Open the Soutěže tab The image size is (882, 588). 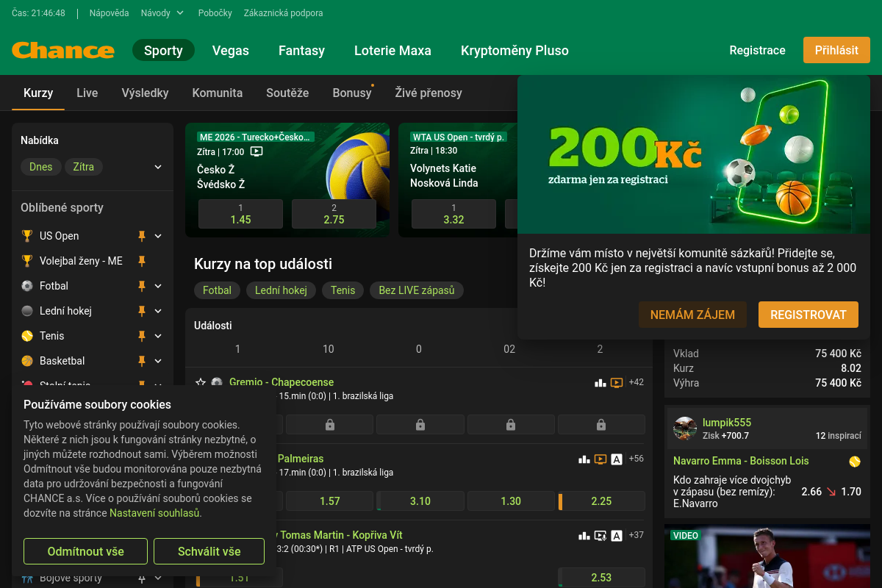coord(287,93)
